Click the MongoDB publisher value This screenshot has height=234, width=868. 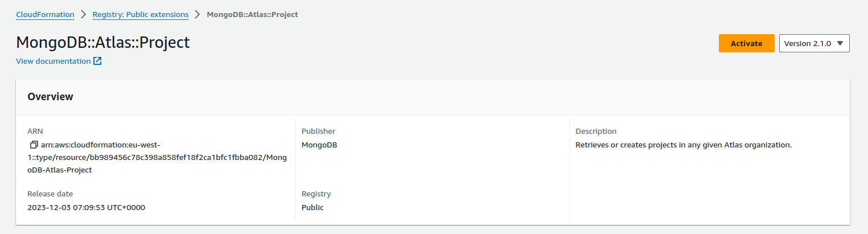coord(319,145)
